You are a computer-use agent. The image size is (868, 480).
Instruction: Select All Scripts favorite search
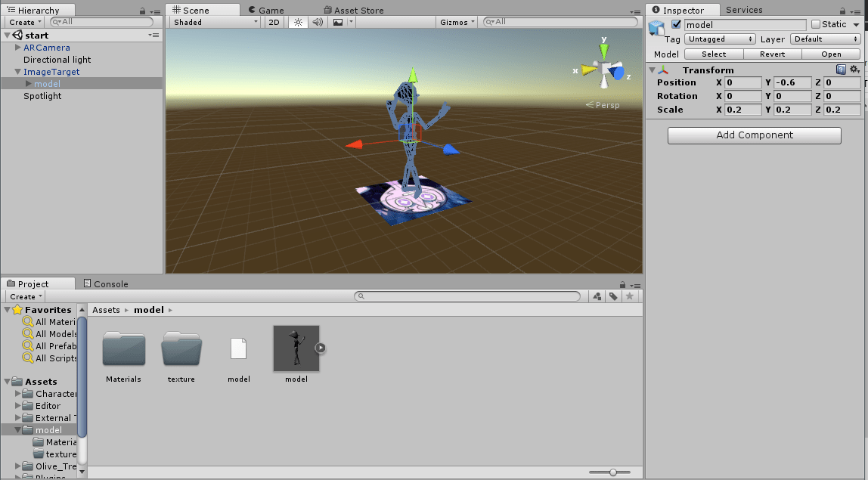point(50,358)
